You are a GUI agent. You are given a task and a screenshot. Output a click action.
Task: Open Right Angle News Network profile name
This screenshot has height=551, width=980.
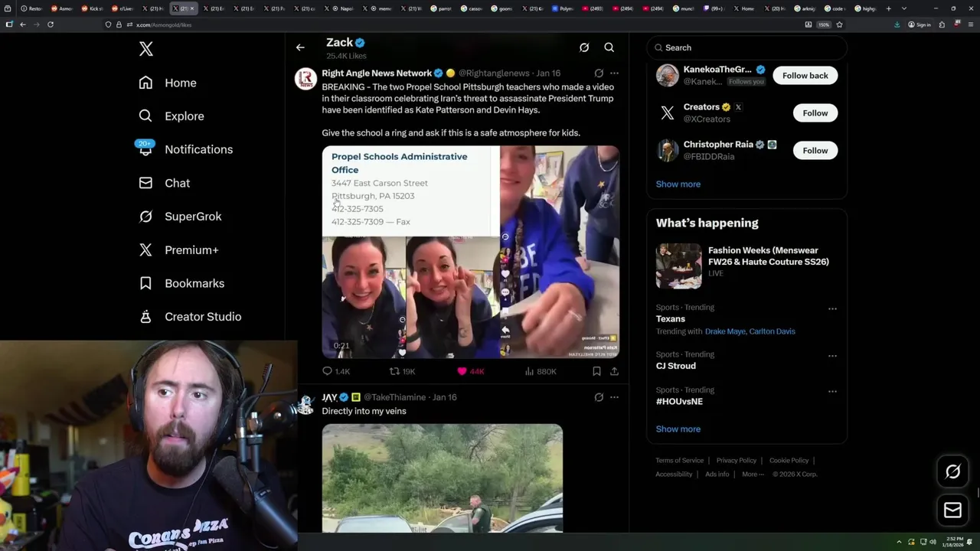tap(377, 73)
